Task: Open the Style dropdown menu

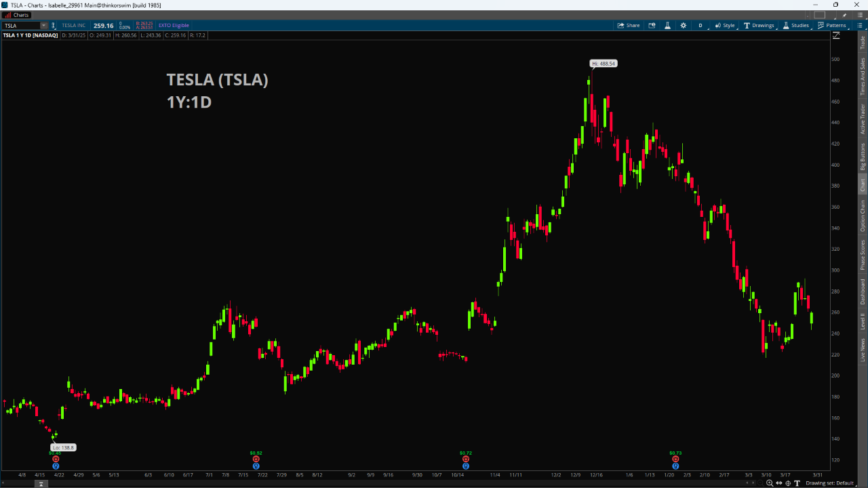Action: point(725,25)
